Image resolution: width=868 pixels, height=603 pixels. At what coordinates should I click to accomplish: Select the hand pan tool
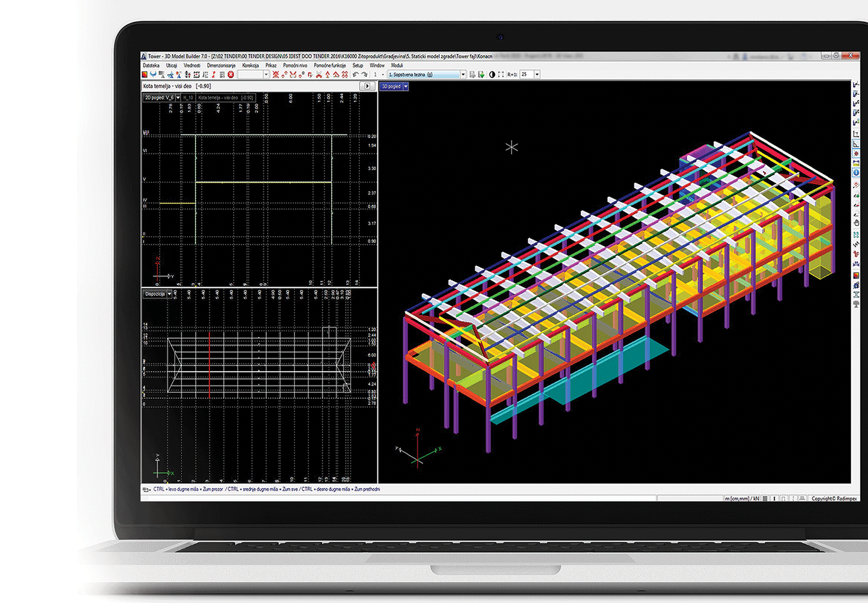[856, 223]
